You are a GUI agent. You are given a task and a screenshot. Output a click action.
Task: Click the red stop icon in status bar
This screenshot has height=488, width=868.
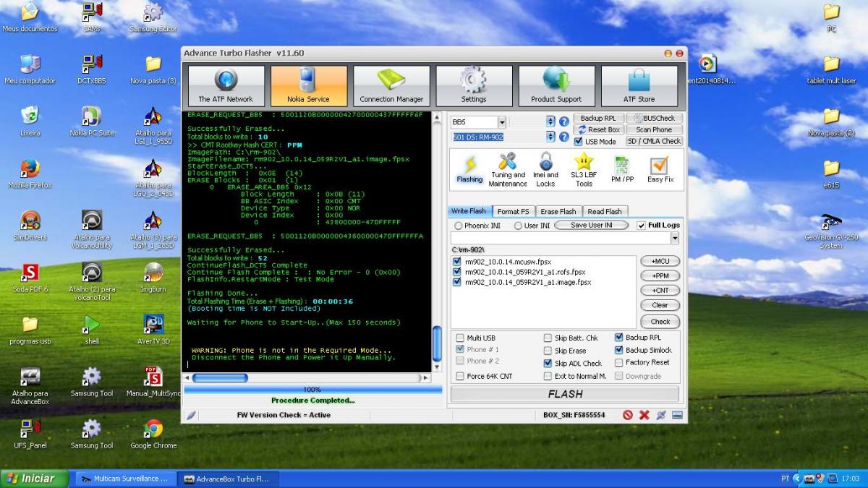(x=628, y=415)
